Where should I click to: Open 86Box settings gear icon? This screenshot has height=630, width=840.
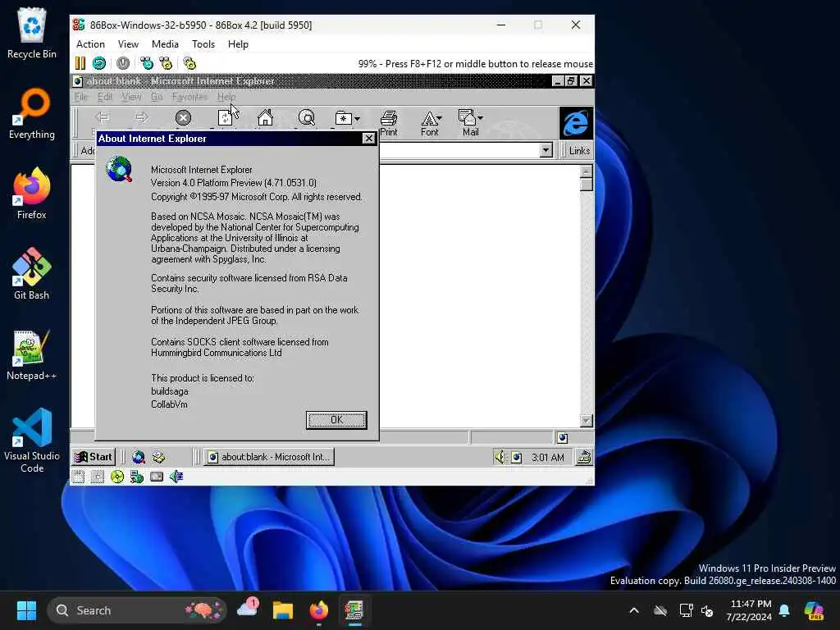189,63
